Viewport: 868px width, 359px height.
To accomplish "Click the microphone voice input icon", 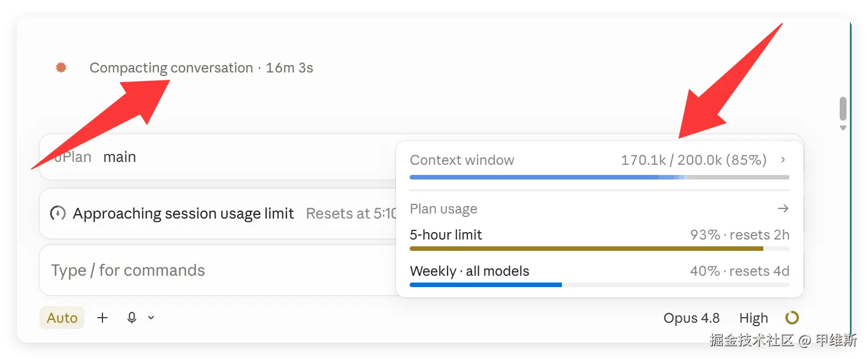I will click(132, 318).
